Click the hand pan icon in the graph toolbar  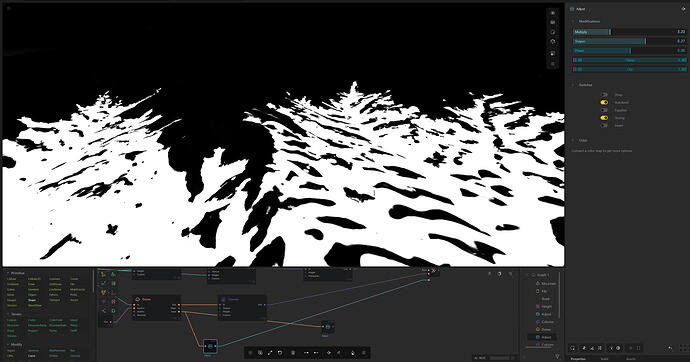(x=353, y=353)
